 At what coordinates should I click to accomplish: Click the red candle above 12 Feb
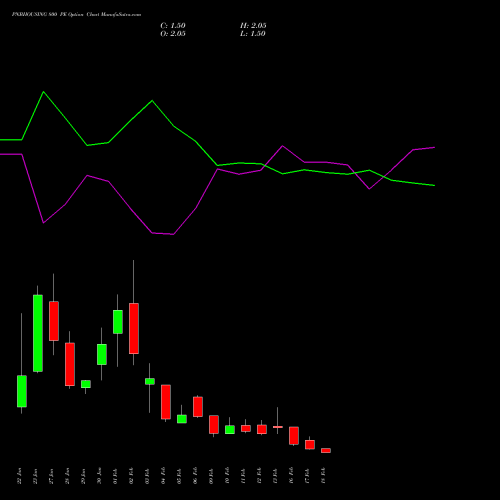262,429
